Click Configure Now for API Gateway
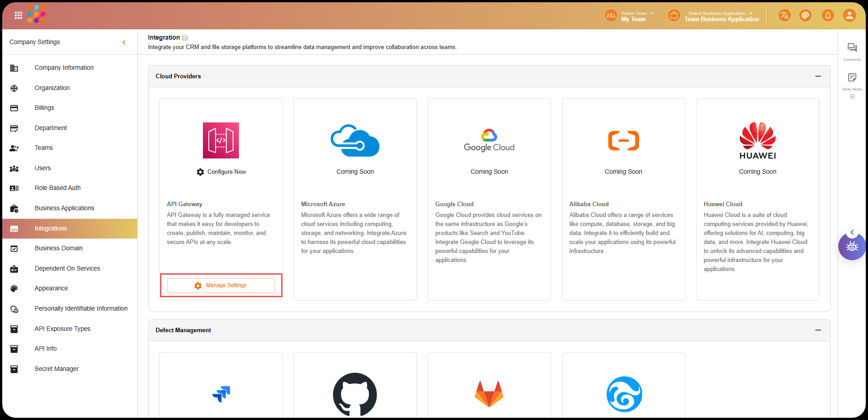This screenshot has height=420, width=868. (x=221, y=172)
